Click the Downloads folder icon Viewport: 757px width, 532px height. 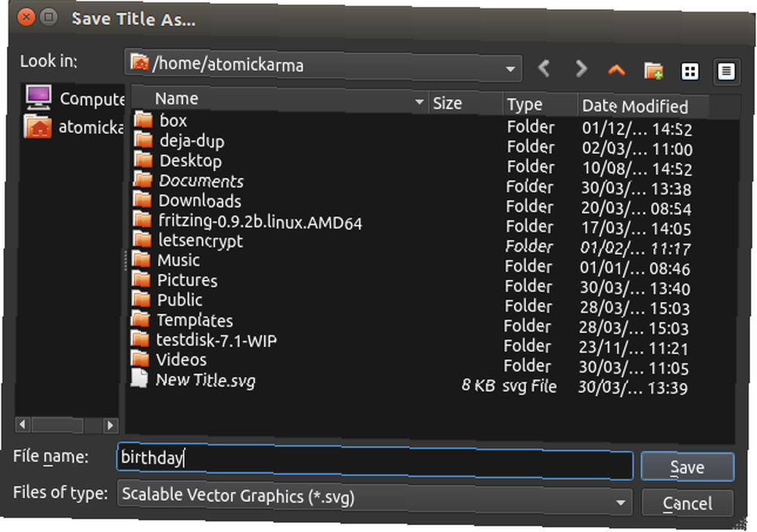[x=143, y=199]
